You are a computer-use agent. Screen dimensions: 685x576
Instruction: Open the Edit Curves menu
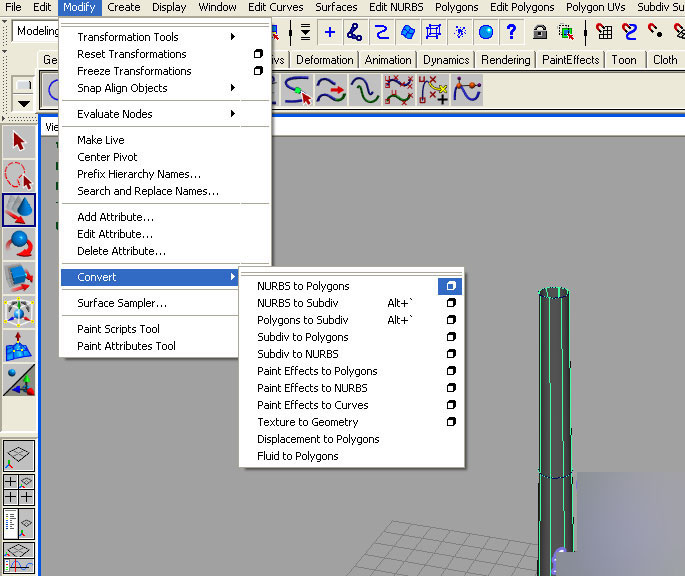pos(276,7)
